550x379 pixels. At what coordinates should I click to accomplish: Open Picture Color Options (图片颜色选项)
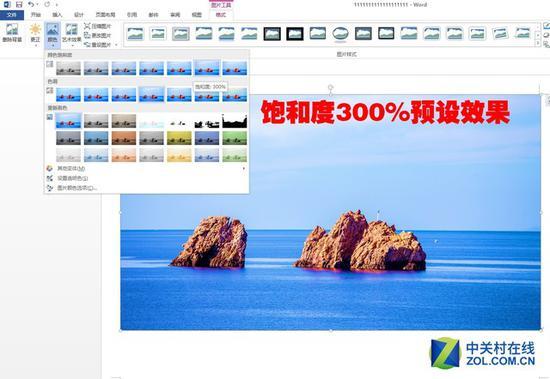146,188
